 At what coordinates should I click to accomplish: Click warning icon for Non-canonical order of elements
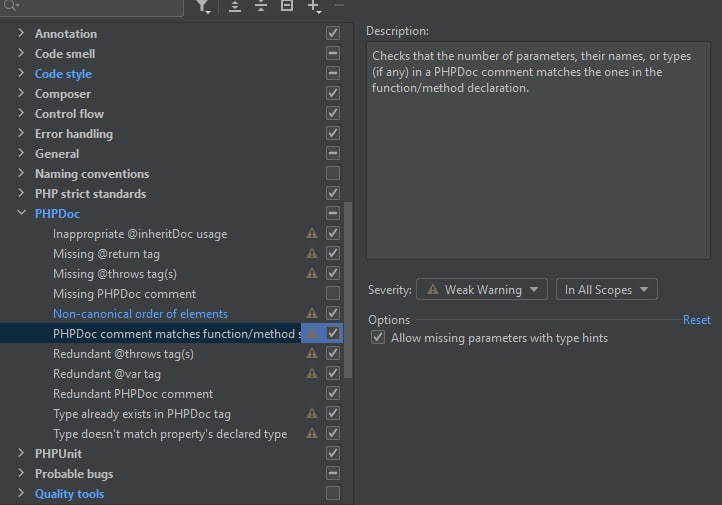click(312, 313)
